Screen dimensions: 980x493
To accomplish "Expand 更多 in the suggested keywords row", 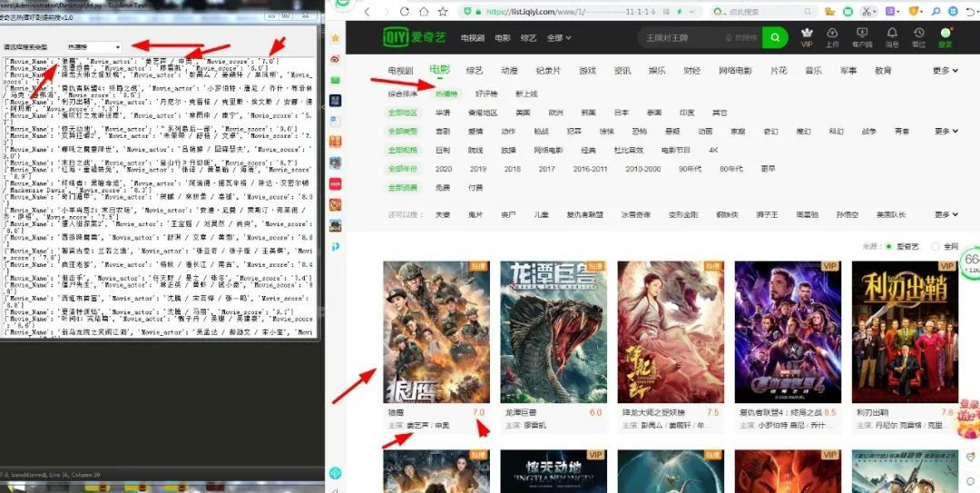I will [x=946, y=214].
